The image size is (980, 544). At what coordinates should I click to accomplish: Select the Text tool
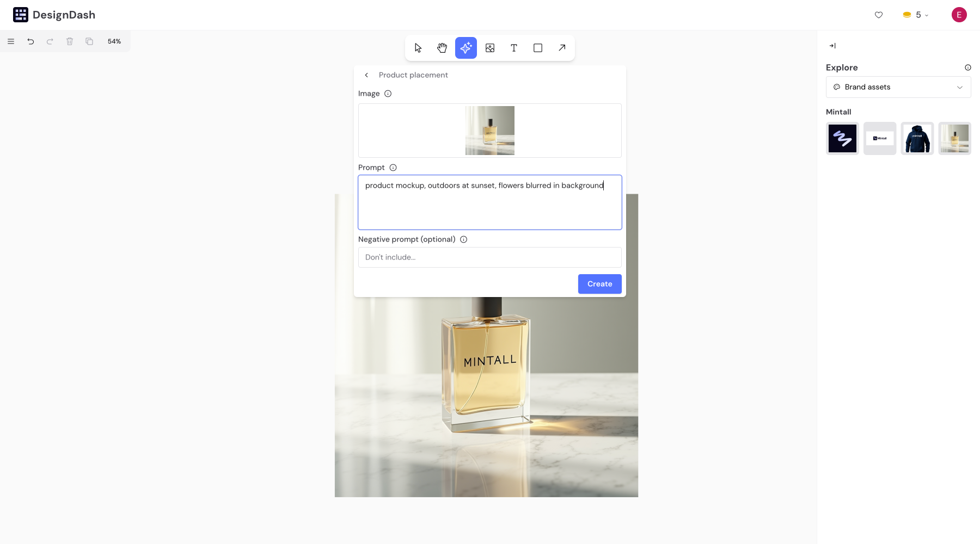click(514, 48)
